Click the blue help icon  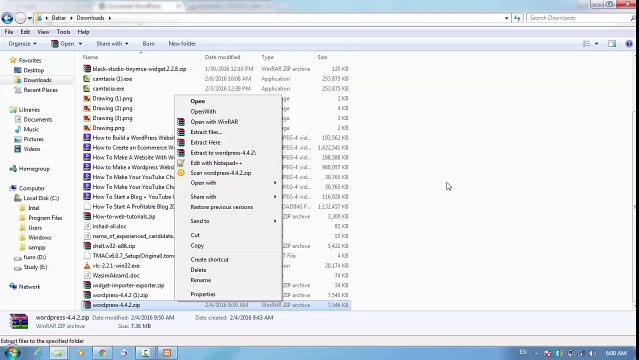[629, 44]
